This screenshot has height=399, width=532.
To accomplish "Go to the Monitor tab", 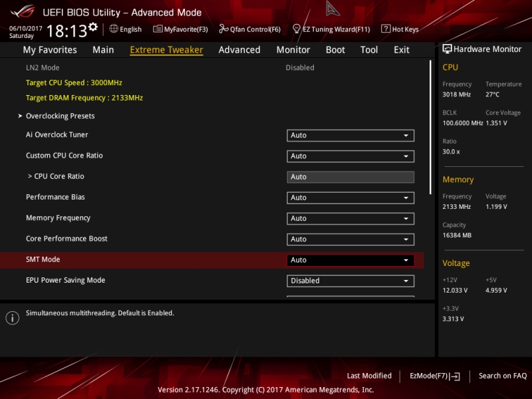I will [293, 50].
